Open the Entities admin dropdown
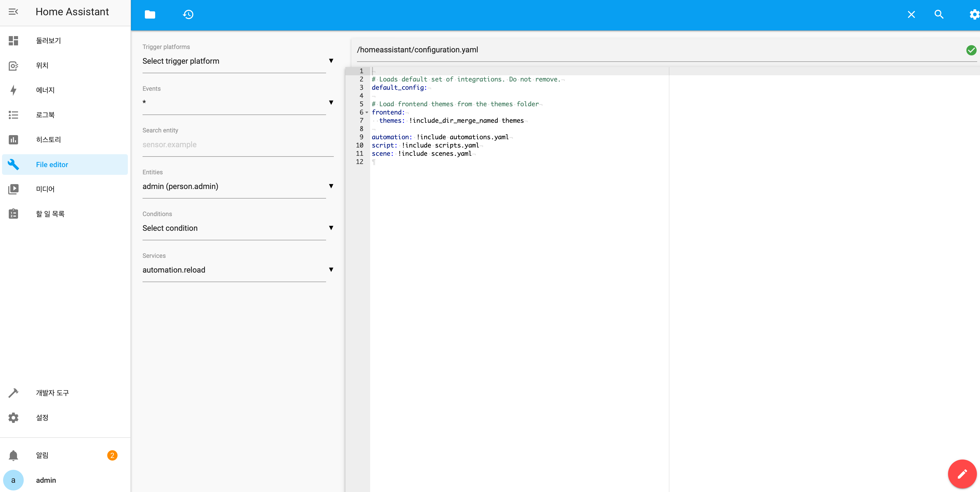The height and width of the screenshot is (492, 980). 238,186
